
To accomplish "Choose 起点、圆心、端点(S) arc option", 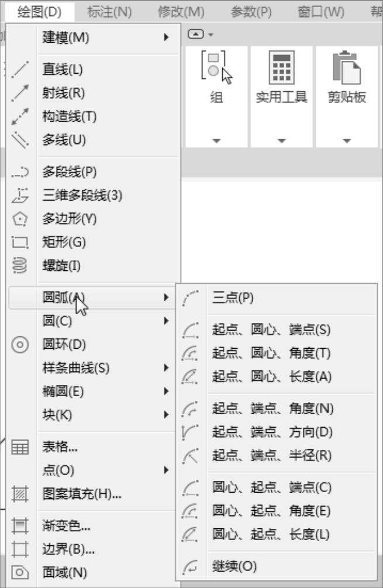I will pos(271,330).
